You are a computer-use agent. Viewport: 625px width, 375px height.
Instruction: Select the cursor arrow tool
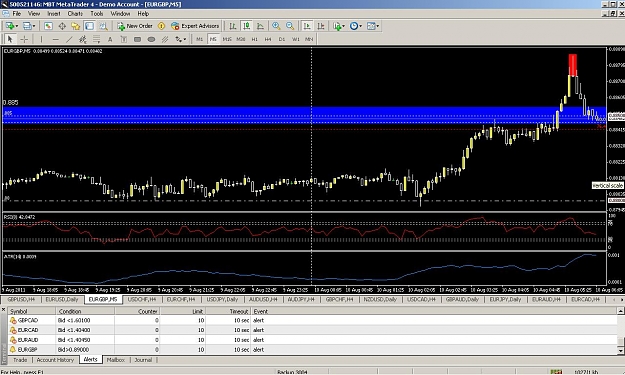coord(10,39)
